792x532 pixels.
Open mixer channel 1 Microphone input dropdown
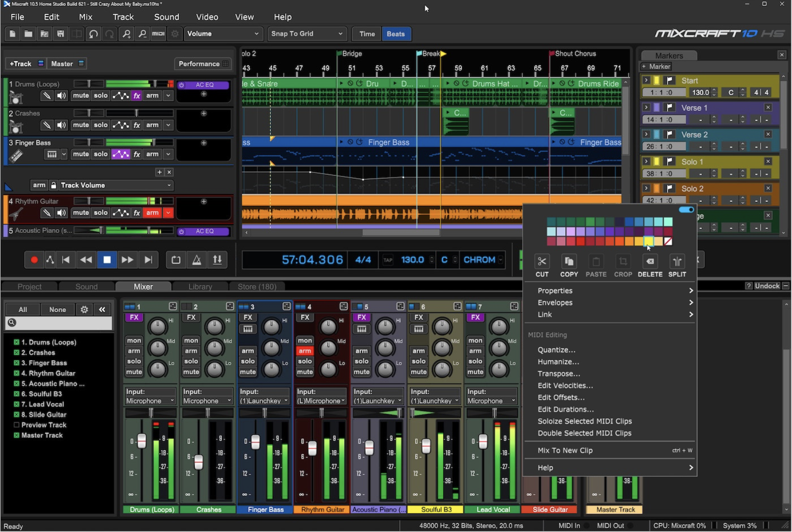[151, 401]
